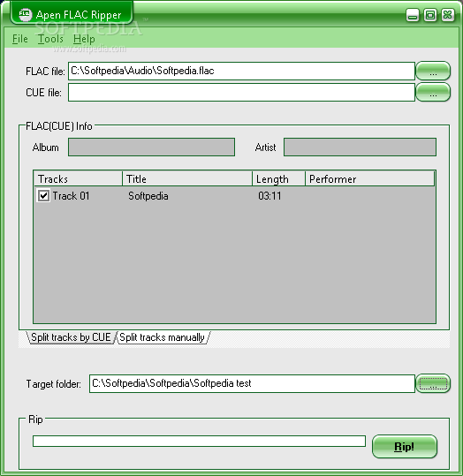
Task: Switch to Split tracks manually tab
Action: pyautogui.click(x=163, y=337)
